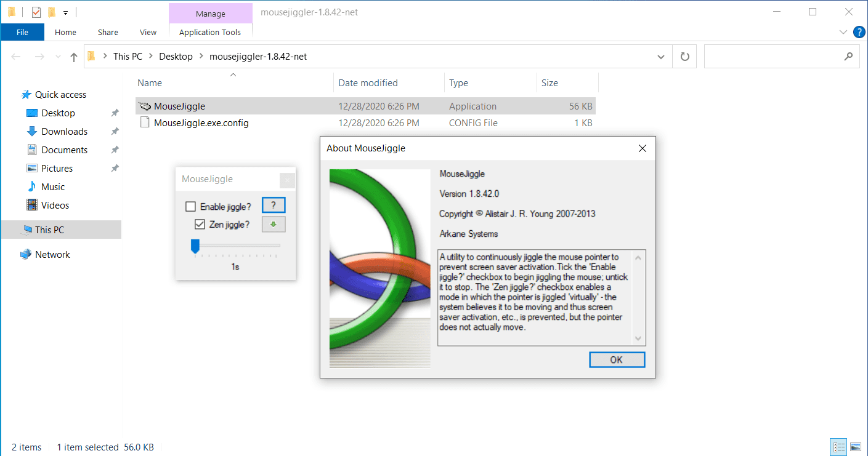Click the "1 KB" size cell
Image resolution: width=868 pixels, height=456 pixels.
(583, 123)
